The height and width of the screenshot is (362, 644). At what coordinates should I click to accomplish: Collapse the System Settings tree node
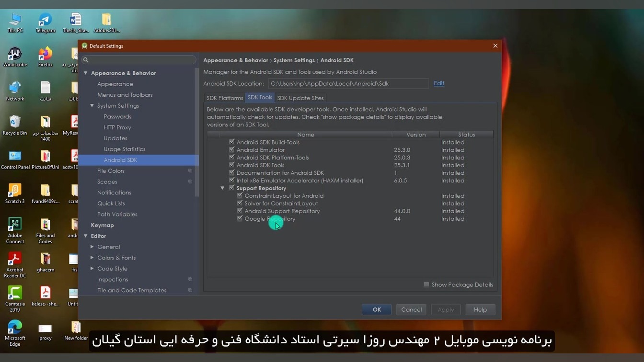(92, 106)
